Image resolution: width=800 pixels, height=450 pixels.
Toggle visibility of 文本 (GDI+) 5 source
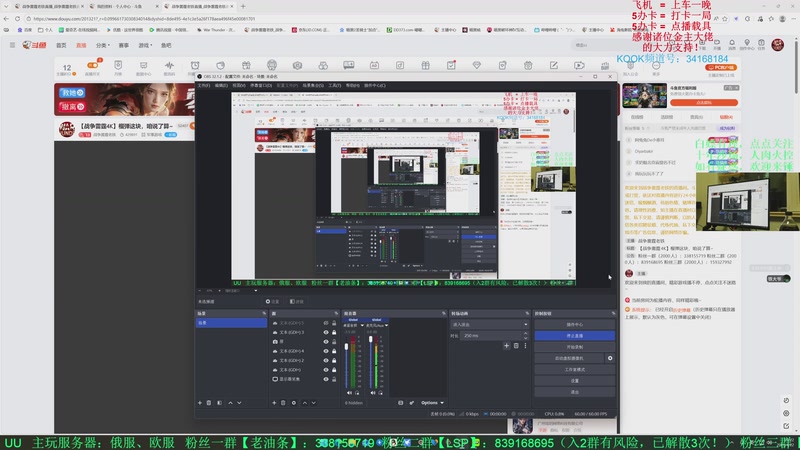[x=326, y=323]
